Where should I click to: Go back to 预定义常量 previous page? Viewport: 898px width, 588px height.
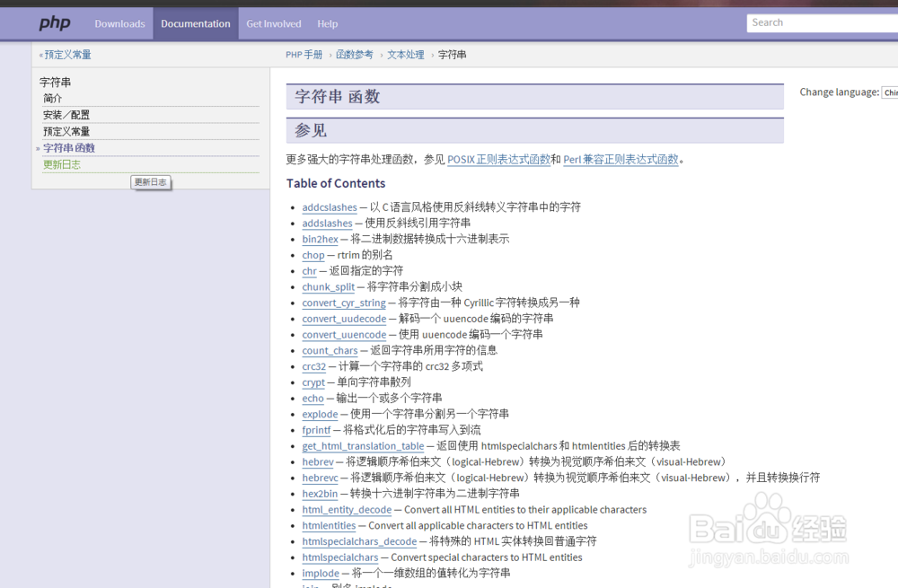[x=67, y=55]
